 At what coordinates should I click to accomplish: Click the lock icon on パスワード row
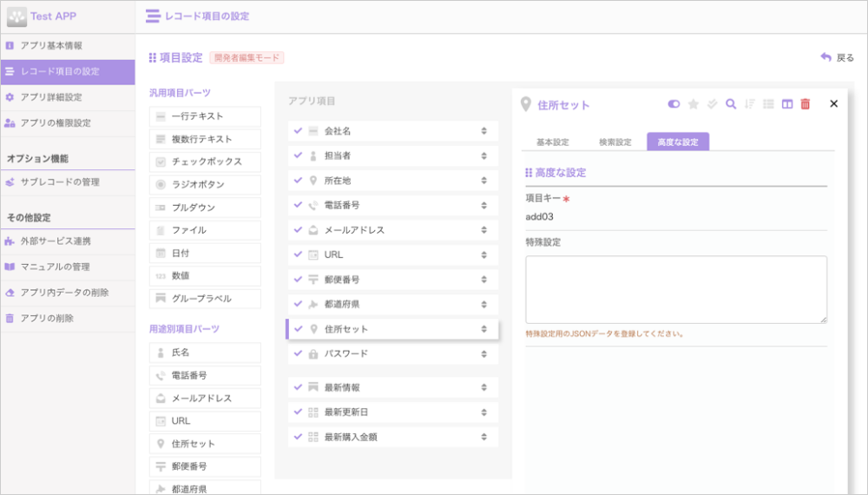pos(313,353)
